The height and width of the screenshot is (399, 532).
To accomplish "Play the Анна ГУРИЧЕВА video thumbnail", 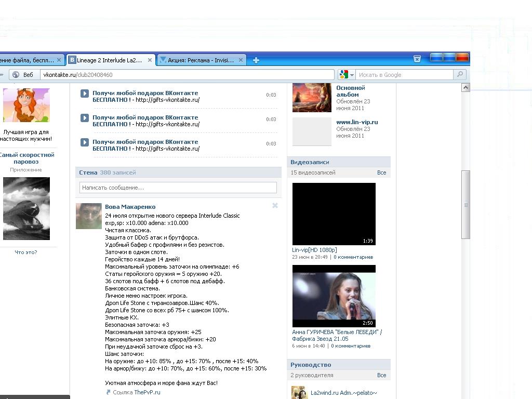I will pyautogui.click(x=334, y=296).
